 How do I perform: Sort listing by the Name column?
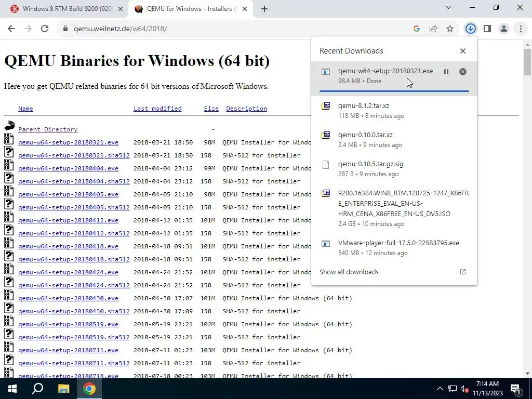tap(25, 109)
